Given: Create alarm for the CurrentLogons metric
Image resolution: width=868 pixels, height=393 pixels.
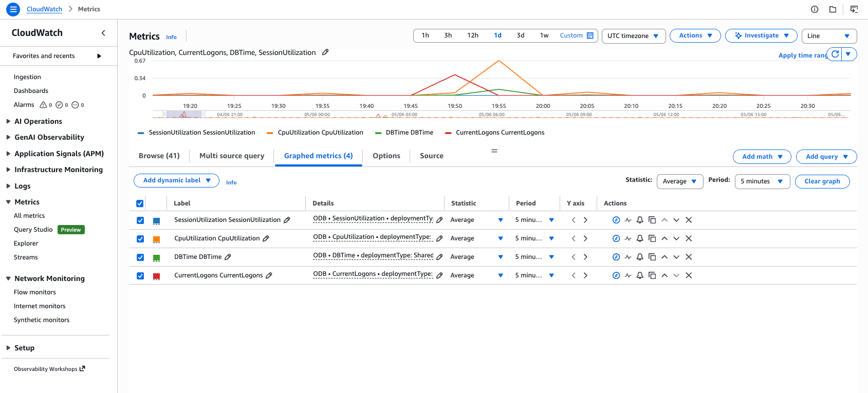Looking at the screenshot, I should tap(640, 275).
